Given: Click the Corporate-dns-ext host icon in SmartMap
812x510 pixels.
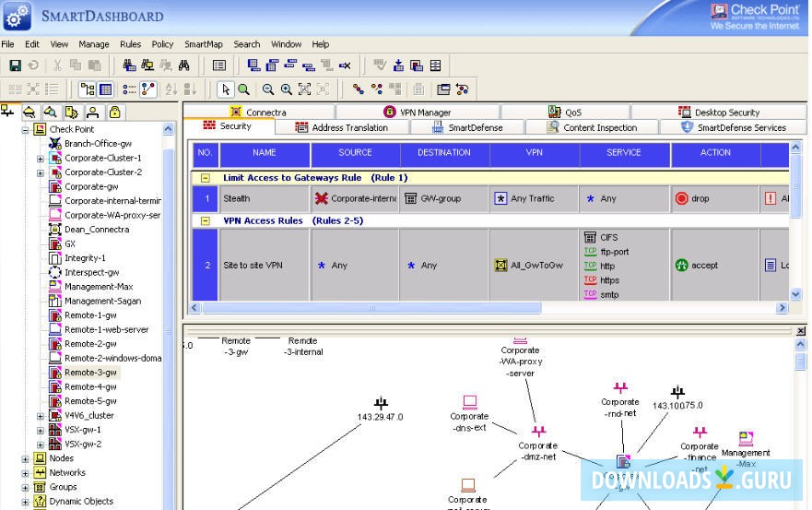Looking at the screenshot, I should [x=470, y=402].
